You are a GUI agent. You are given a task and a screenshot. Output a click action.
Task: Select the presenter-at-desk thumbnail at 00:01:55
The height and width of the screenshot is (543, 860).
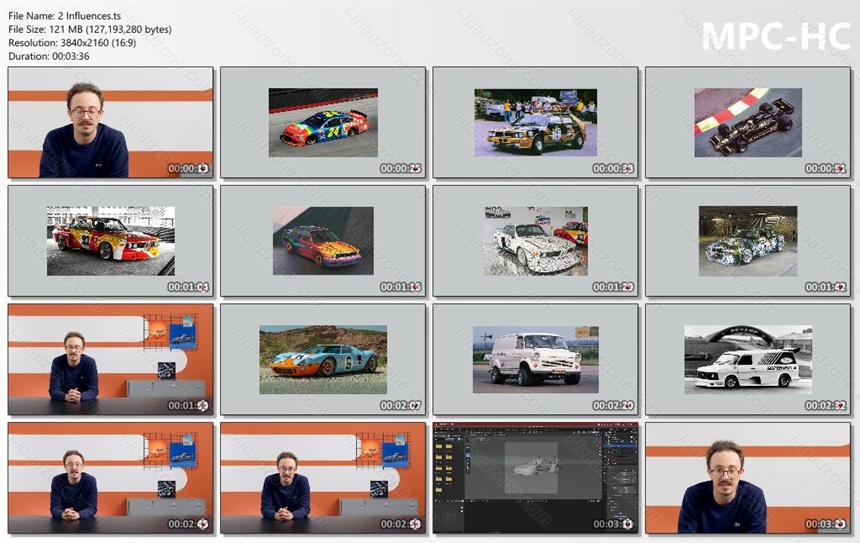[110, 359]
